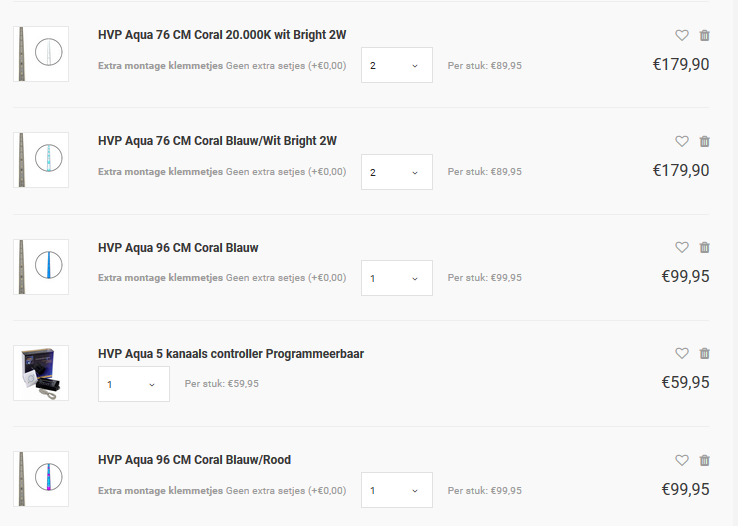Screen dimensions: 738x526
Task: Open quantity dropdown for Coral 20.000K wit
Action: pos(397,65)
